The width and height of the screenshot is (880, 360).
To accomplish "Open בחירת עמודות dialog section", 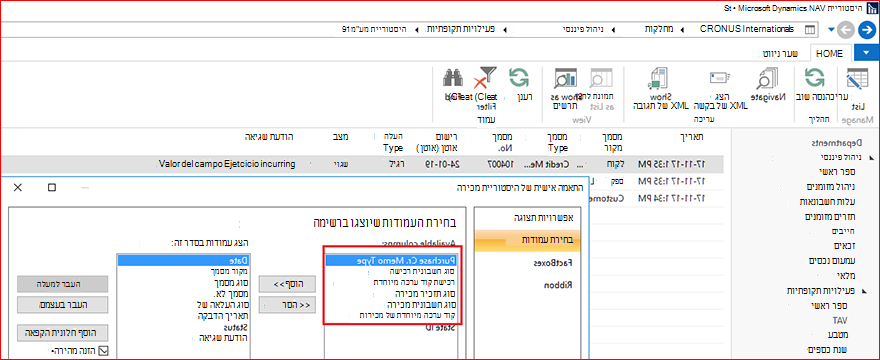I will coord(527,240).
